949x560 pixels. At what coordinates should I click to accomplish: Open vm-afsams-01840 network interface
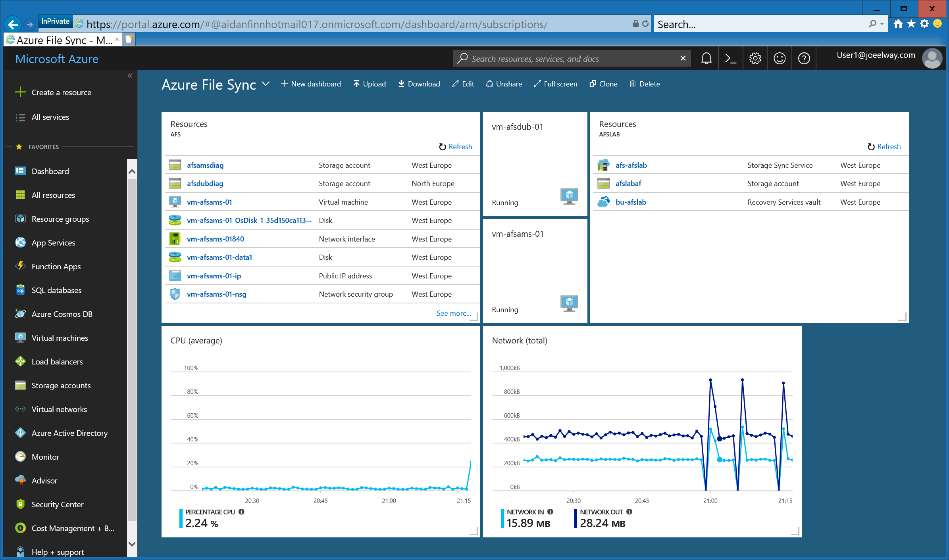[x=216, y=239]
